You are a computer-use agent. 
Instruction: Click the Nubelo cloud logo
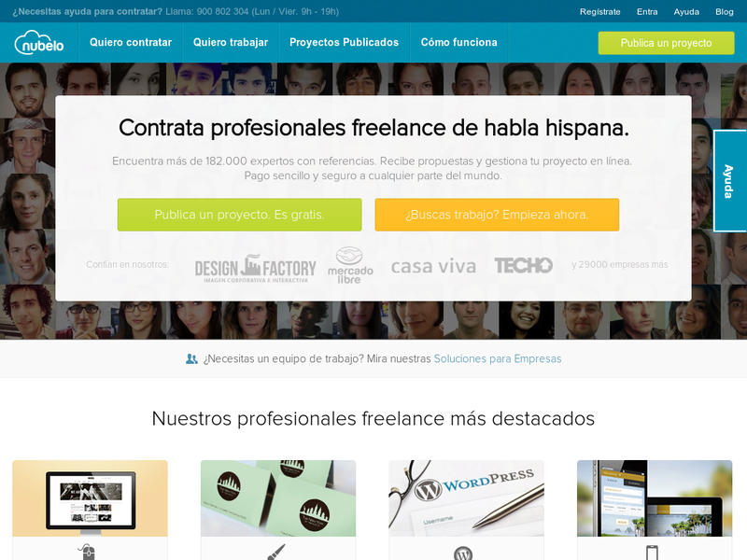pyautogui.click(x=39, y=42)
